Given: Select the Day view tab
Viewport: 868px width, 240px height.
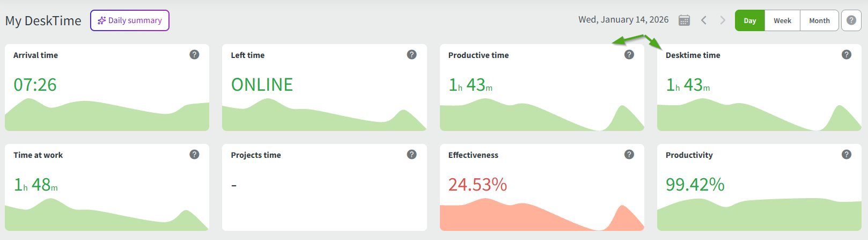Looking at the screenshot, I should pyautogui.click(x=749, y=20).
